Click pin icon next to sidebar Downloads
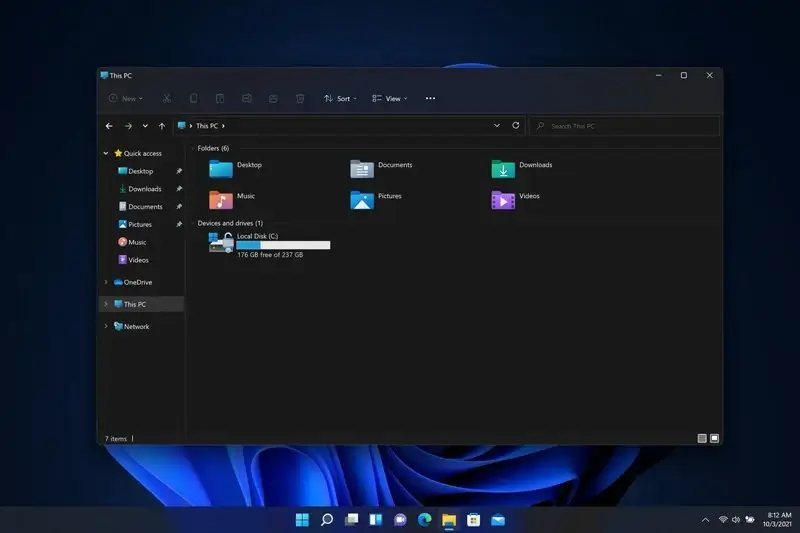Image resolution: width=800 pixels, height=533 pixels. coord(179,189)
